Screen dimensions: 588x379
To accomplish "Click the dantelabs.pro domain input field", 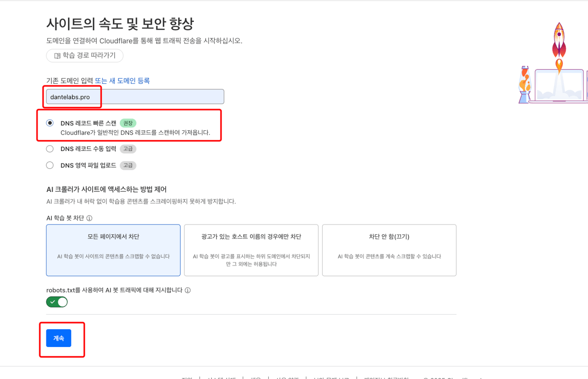I will pos(135,97).
